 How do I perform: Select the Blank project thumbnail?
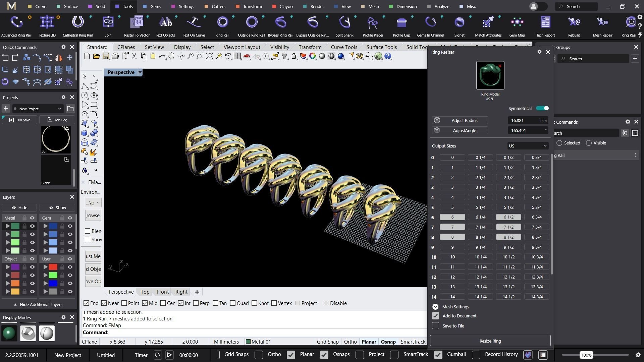55,170
